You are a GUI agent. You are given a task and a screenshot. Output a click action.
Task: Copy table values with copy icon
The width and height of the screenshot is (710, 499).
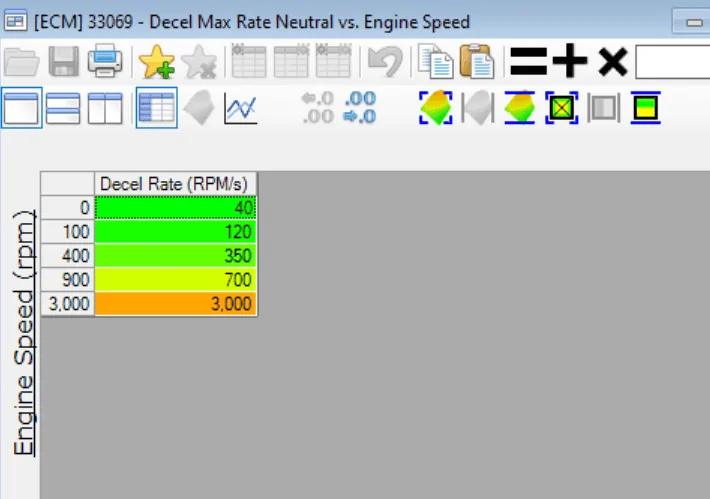tap(435, 61)
